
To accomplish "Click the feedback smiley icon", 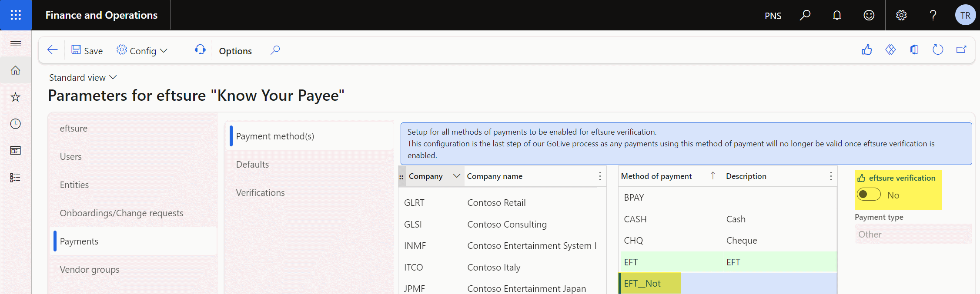I will 869,15.
